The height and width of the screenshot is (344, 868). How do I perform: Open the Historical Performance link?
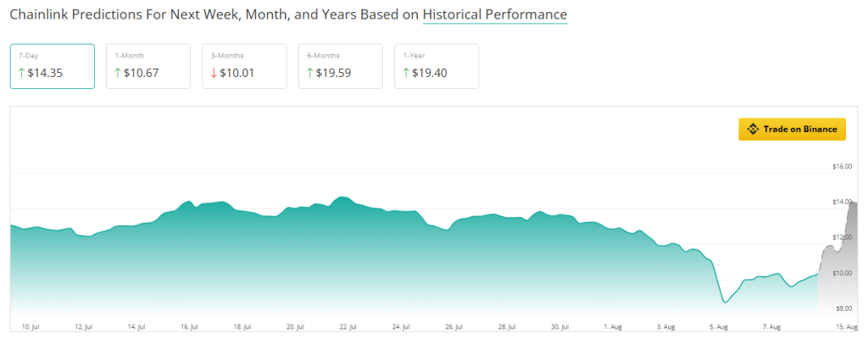pos(495,15)
